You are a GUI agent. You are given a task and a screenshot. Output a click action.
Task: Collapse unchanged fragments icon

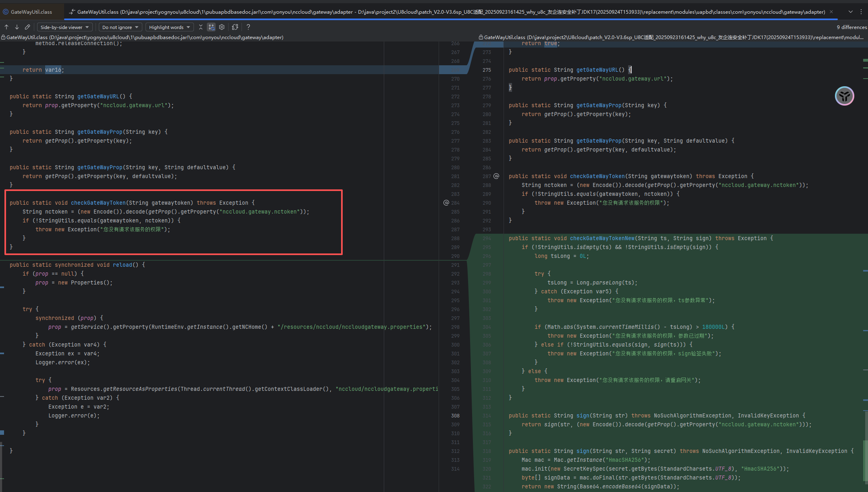pyautogui.click(x=201, y=27)
